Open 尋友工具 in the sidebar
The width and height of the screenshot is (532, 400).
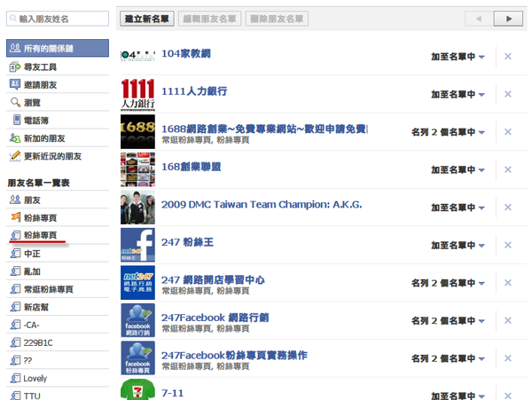[x=58, y=67]
